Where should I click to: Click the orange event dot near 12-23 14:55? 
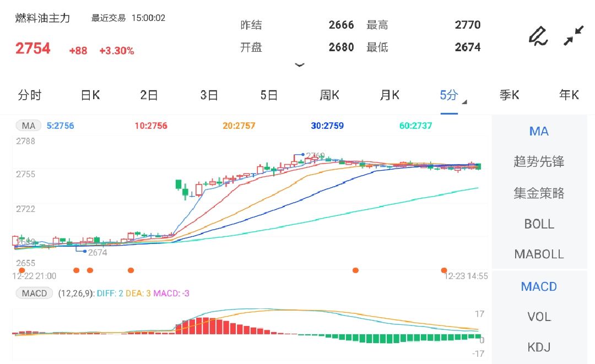coord(443,270)
